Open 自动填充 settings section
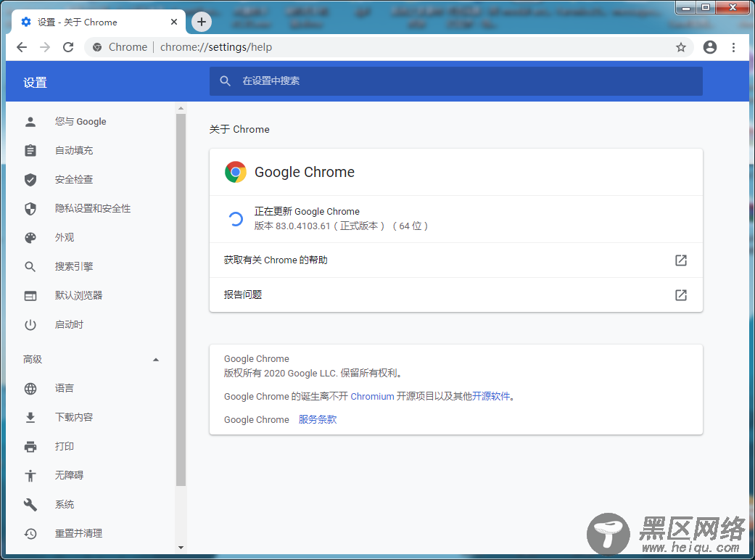 point(91,151)
